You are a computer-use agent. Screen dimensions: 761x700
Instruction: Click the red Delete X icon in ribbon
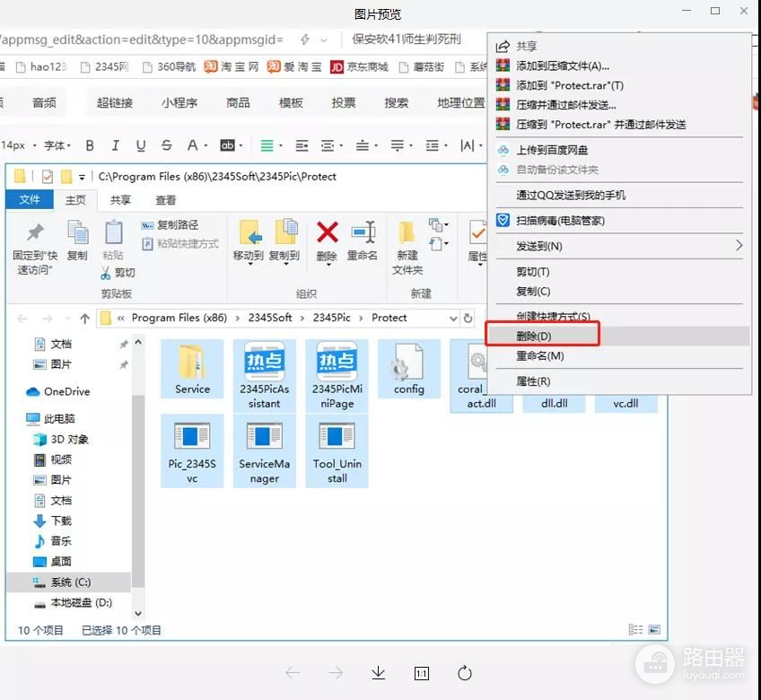pos(328,233)
